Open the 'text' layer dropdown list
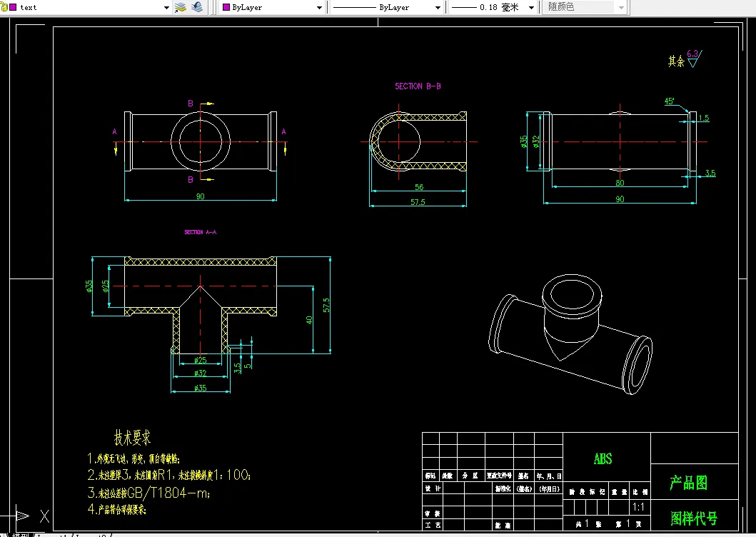The height and width of the screenshot is (537, 756). (167, 7)
